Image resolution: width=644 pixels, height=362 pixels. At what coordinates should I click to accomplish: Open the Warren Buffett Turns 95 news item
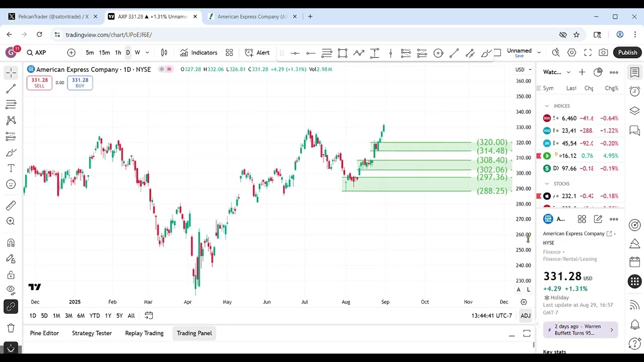pos(581,330)
